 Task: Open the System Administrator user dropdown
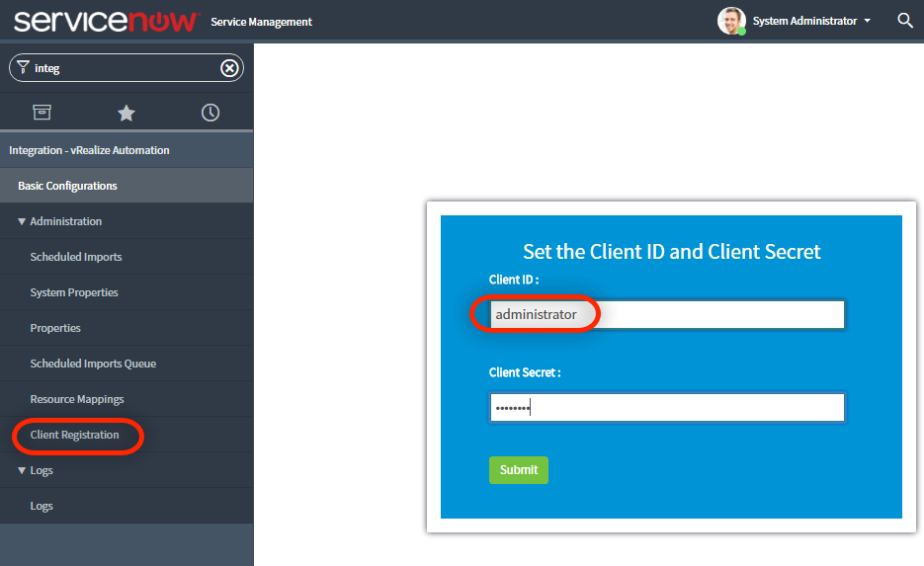pos(811,21)
